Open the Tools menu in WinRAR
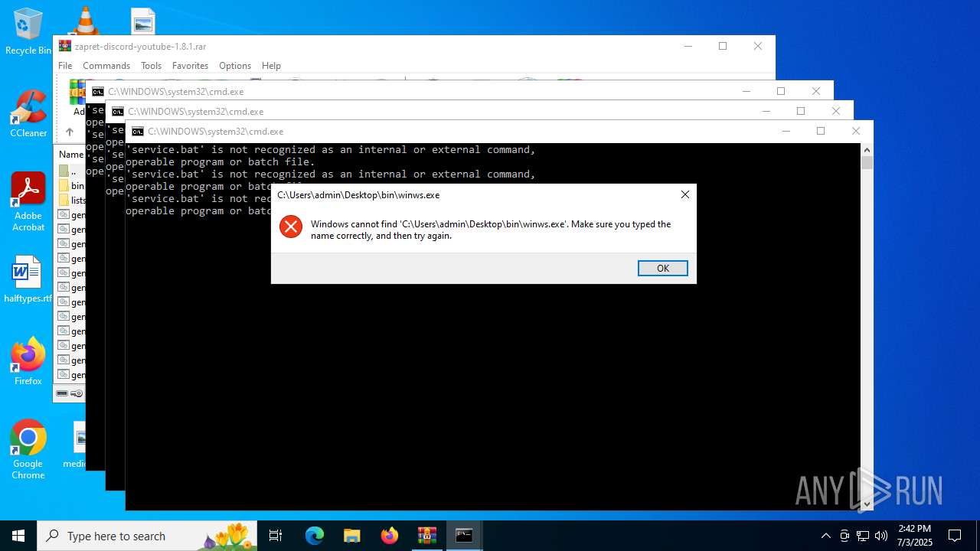This screenshot has height=551, width=980. 151,66
